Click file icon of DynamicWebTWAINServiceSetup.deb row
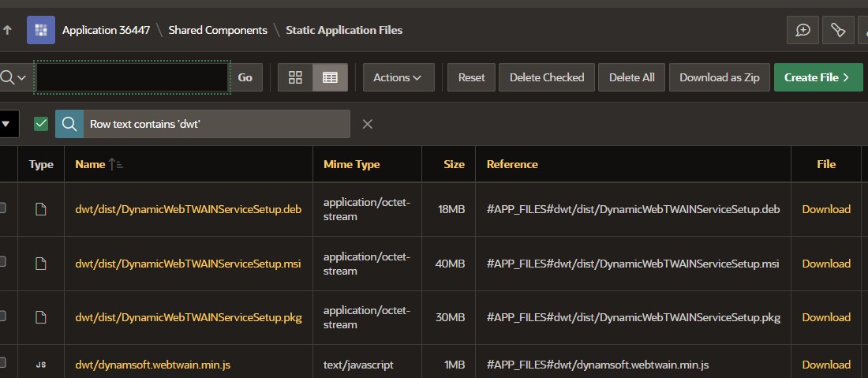This screenshot has width=868, height=378. [41, 209]
